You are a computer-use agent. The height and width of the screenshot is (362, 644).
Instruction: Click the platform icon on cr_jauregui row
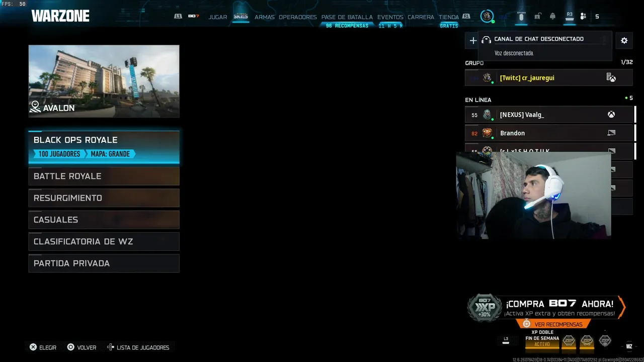(x=611, y=77)
